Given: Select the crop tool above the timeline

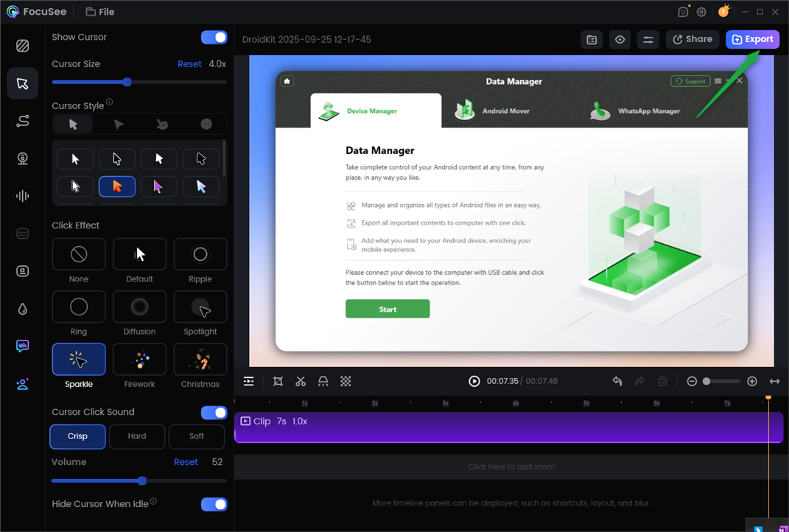Looking at the screenshot, I should tap(278, 381).
